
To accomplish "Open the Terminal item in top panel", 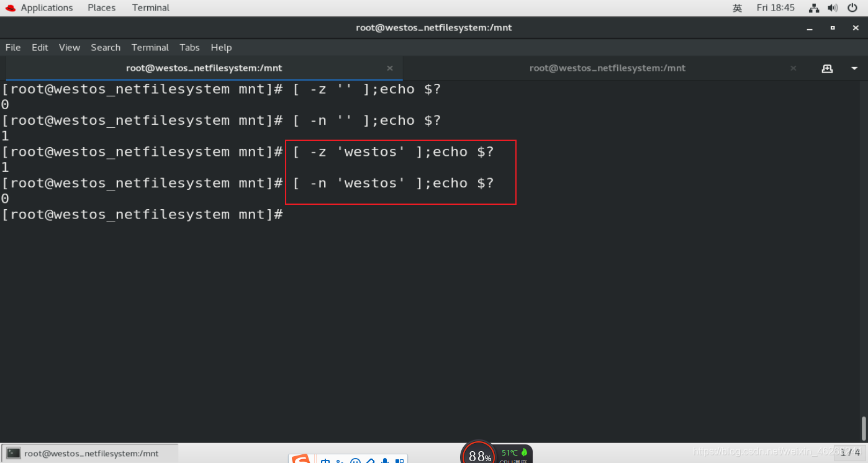I will coord(151,8).
